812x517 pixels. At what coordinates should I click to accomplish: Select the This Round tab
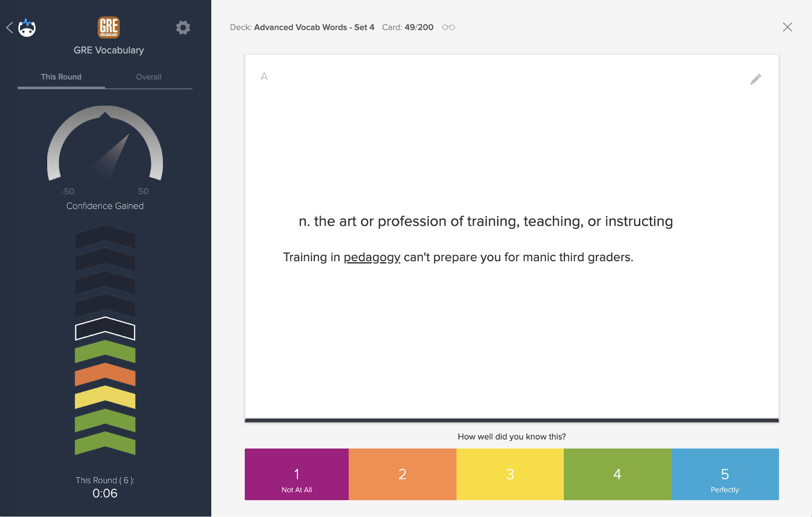(x=61, y=77)
